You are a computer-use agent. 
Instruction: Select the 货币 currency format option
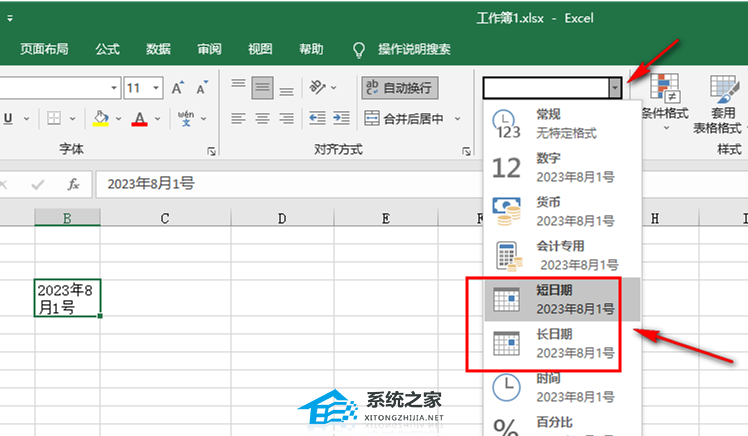562,211
